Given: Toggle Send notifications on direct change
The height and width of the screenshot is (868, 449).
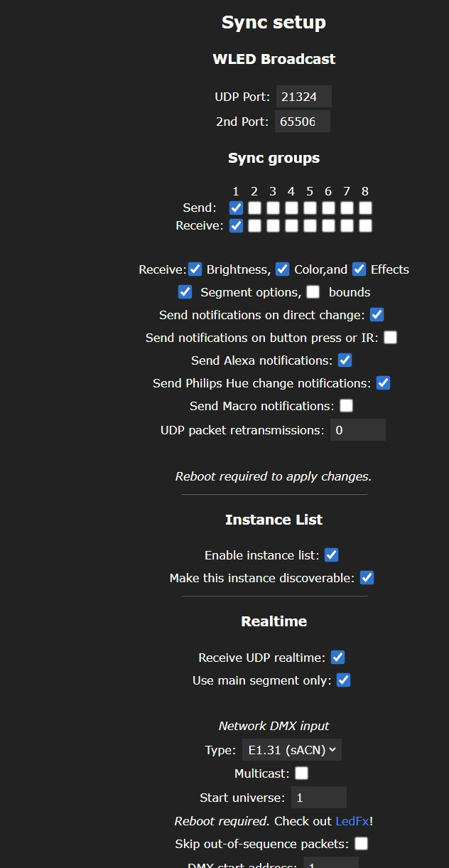Looking at the screenshot, I should (377, 314).
